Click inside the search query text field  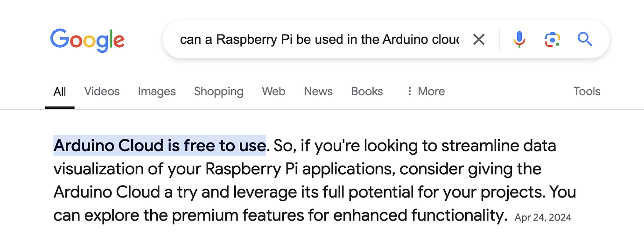(x=319, y=40)
